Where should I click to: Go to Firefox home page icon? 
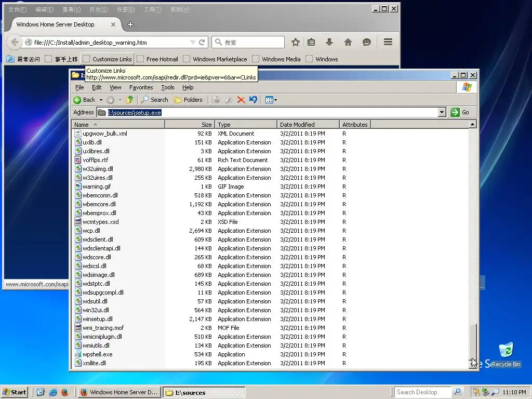(x=348, y=42)
